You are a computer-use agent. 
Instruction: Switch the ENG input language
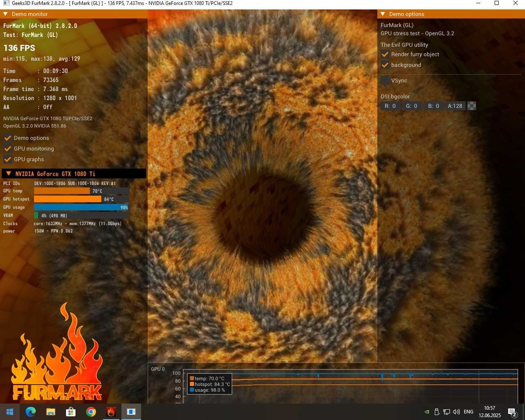(x=468, y=412)
